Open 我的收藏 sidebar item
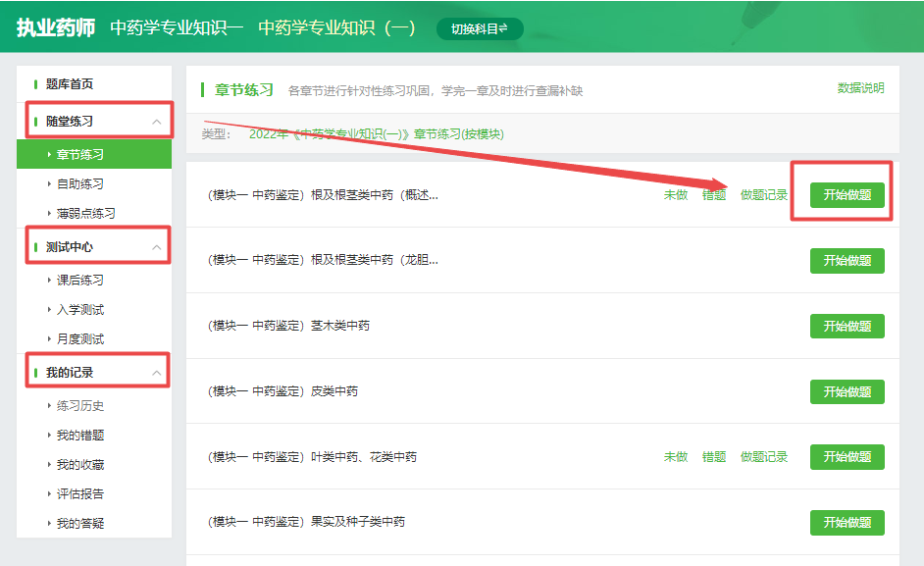Screen dimensions: 924x566 pyautogui.click(x=79, y=465)
